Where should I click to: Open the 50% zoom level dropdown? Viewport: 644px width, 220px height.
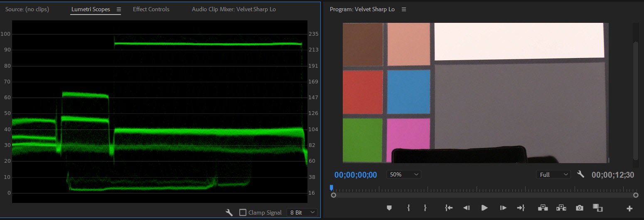click(x=404, y=175)
